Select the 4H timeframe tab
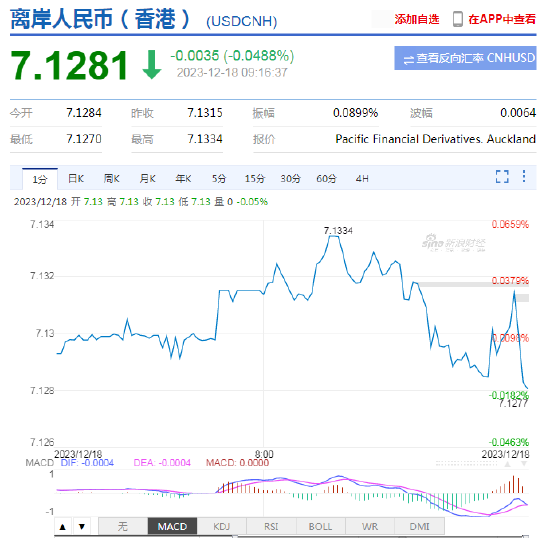 point(362,179)
